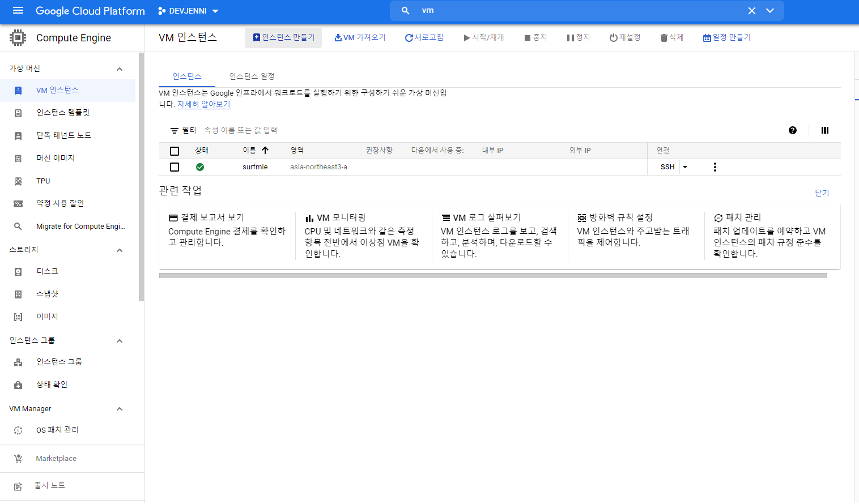Open 단독 테넌트 노드 in the sidebar
This screenshot has height=504, width=859.
68,136
